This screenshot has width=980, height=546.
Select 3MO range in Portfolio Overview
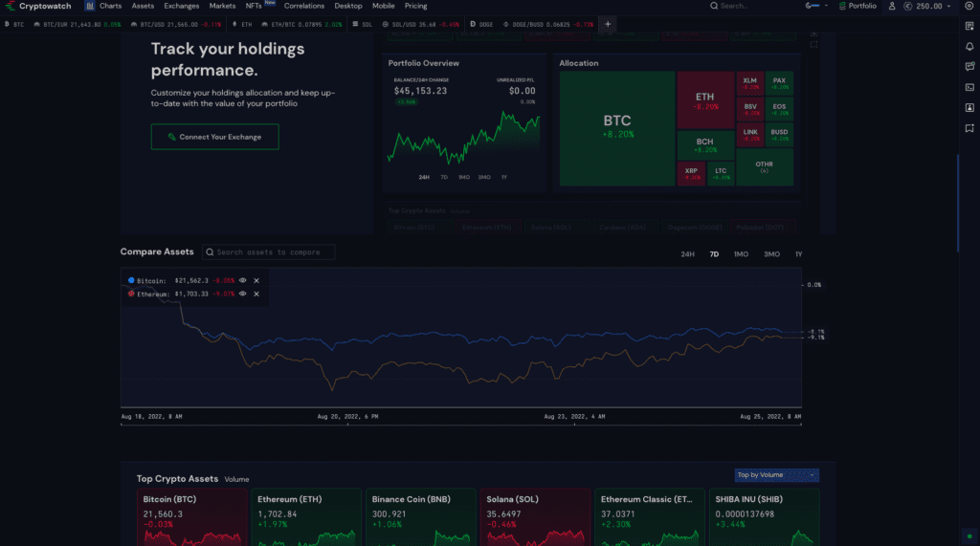tap(484, 178)
